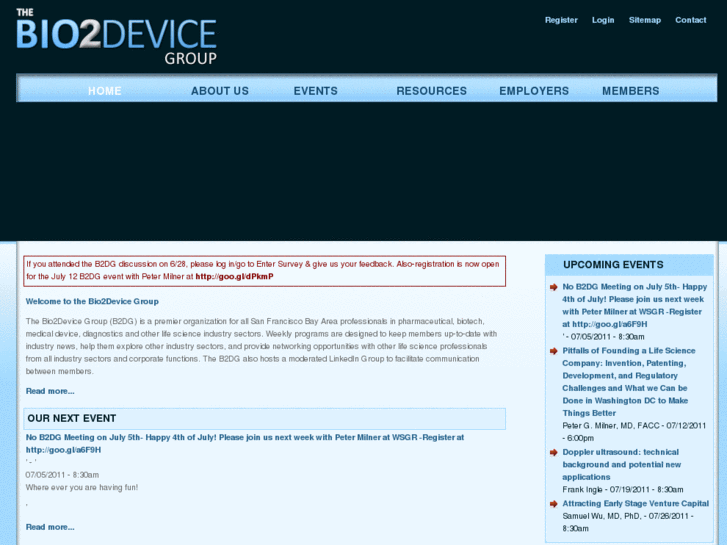Click the Bio2Device Group logo
The width and height of the screenshot is (727, 545).
point(116,37)
